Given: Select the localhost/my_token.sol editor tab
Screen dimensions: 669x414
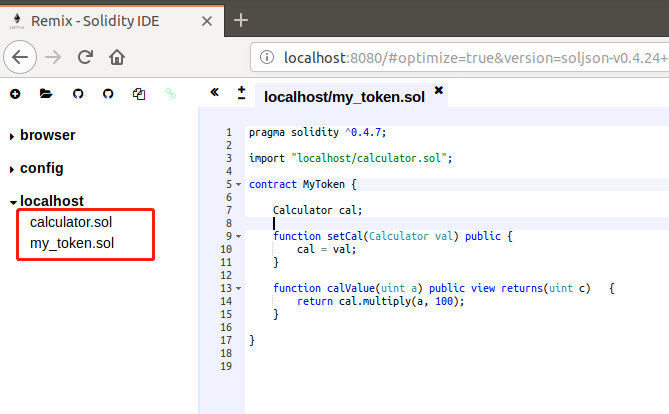Looking at the screenshot, I should (344, 97).
